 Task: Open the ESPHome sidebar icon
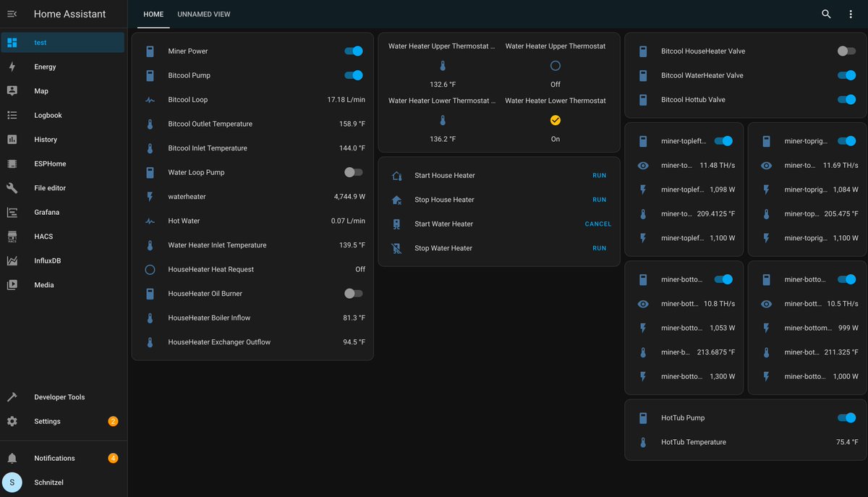pos(12,163)
